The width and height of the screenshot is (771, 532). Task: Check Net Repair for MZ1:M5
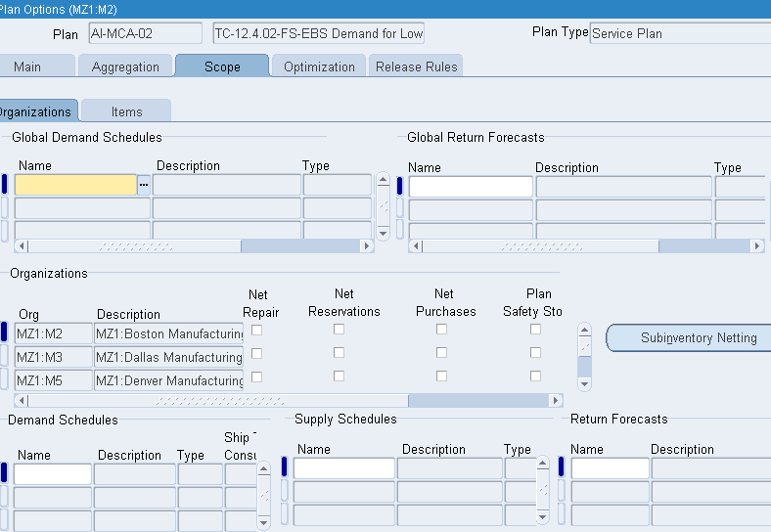click(256, 377)
